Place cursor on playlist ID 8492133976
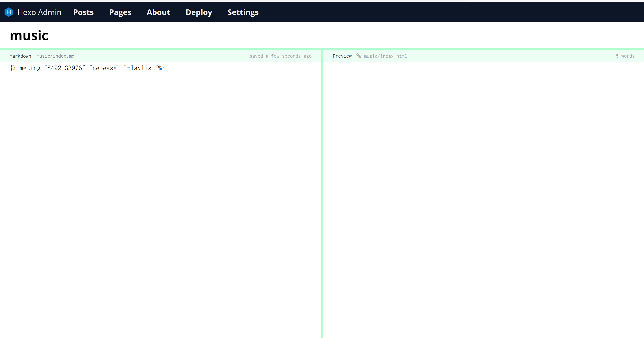The width and height of the screenshot is (644, 338). 64,68
